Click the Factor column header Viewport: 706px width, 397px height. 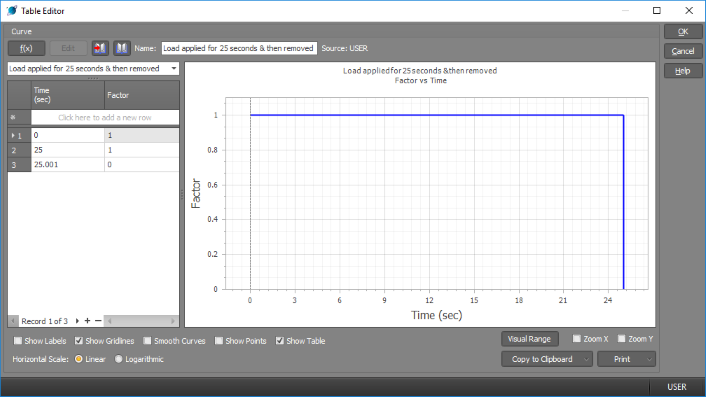point(142,95)
